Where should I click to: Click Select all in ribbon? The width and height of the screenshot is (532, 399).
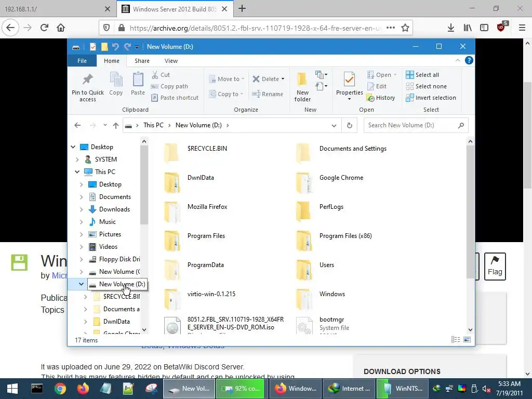(422, 75)
